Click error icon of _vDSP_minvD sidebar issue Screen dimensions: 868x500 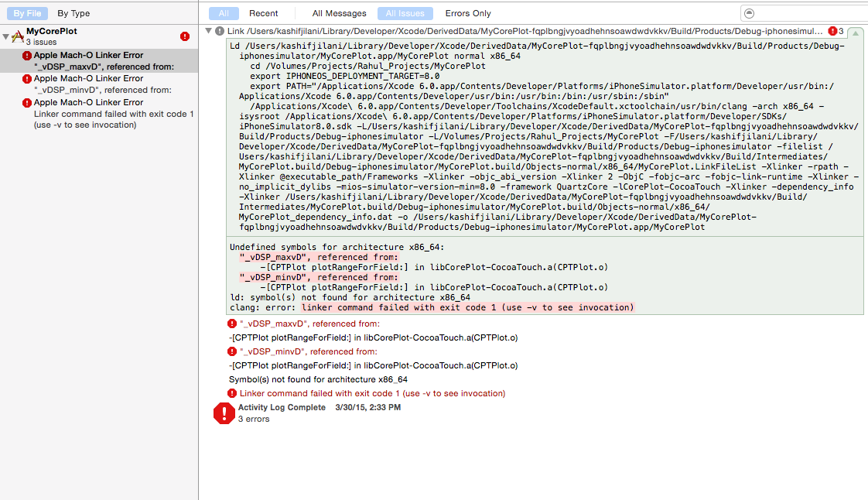click(x=26, y=79)
